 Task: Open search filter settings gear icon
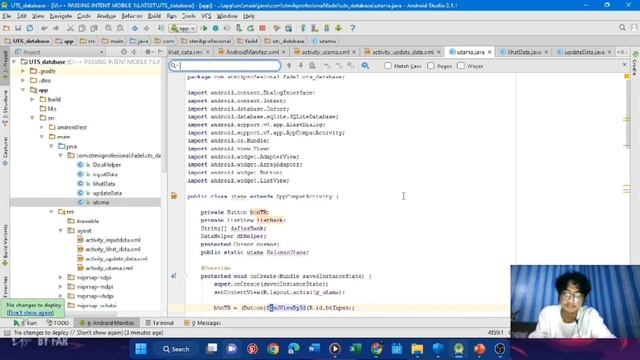click(365, 66)
